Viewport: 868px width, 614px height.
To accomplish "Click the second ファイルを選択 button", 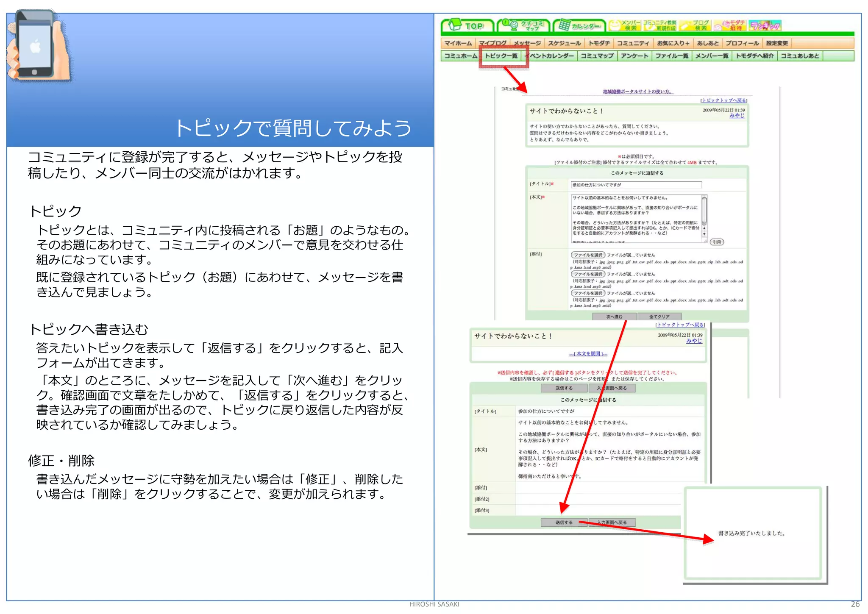I will 588,274.
